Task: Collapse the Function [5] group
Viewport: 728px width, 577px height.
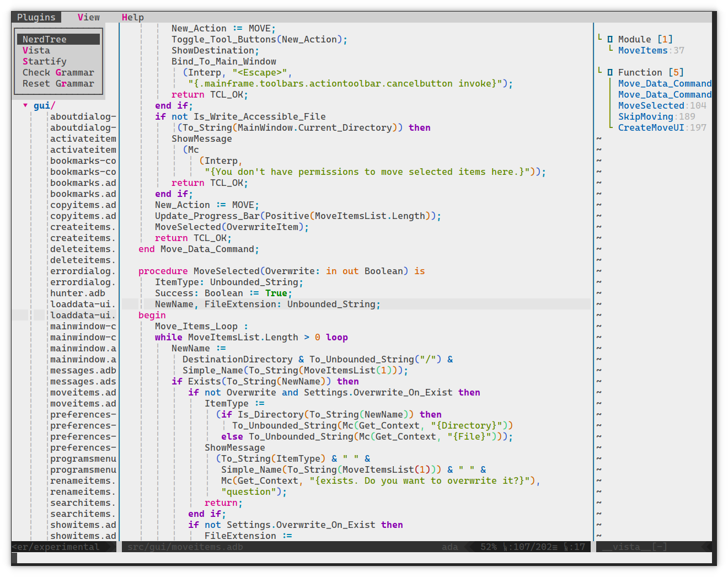Action: tap(599, 71)
